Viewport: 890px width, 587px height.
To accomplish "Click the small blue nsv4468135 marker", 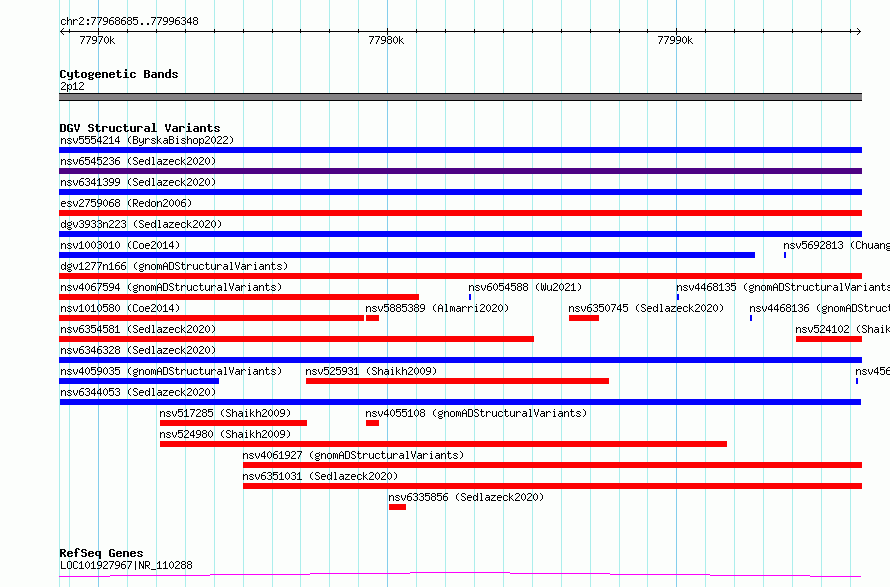I will pyautogui.click(x=678, y=297).
